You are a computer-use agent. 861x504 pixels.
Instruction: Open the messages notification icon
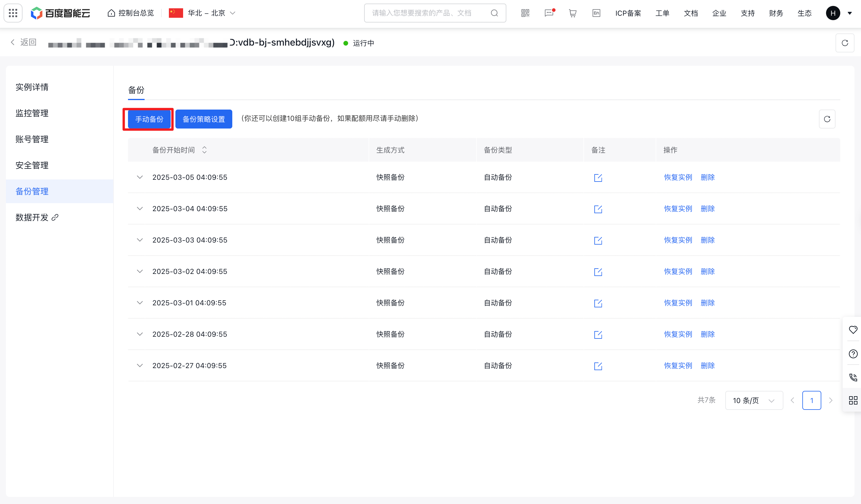[549, 13]
